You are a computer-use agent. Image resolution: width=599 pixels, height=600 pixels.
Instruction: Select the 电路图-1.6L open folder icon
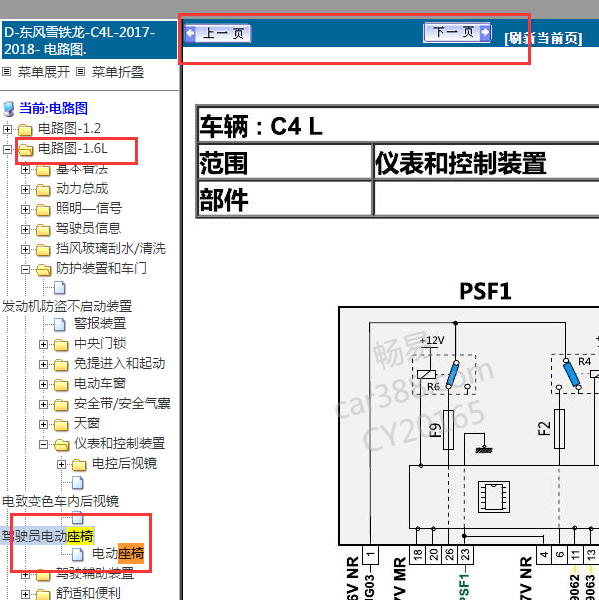[25, 149]
